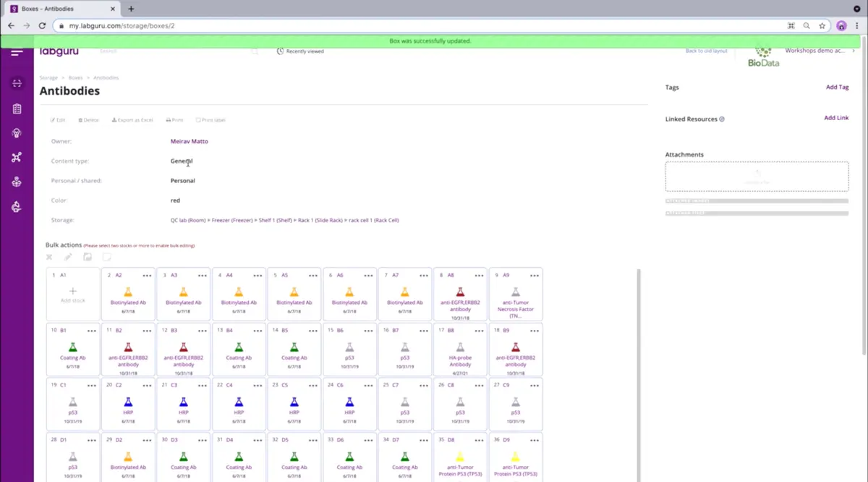This screenshot has height=482, width=868.
Task: Click Export as Excel
Action: 132,120
